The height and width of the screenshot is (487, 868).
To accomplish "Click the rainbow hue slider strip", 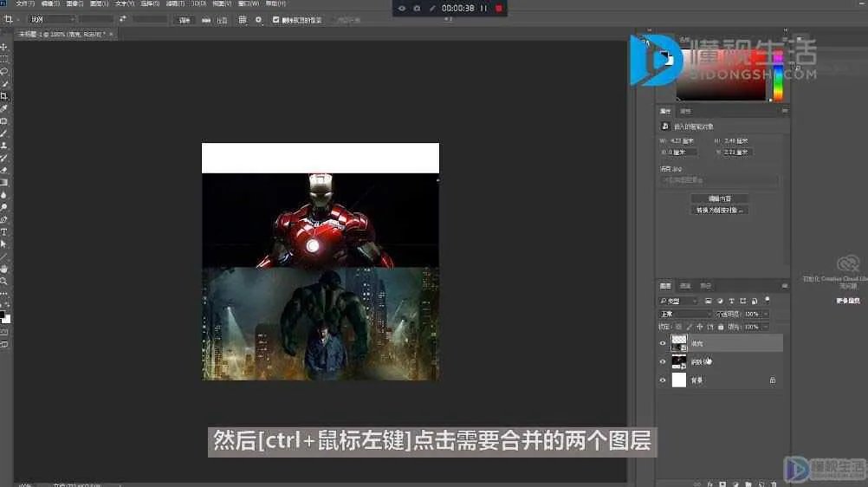I will pyautogui.click(x=778, y=75).
